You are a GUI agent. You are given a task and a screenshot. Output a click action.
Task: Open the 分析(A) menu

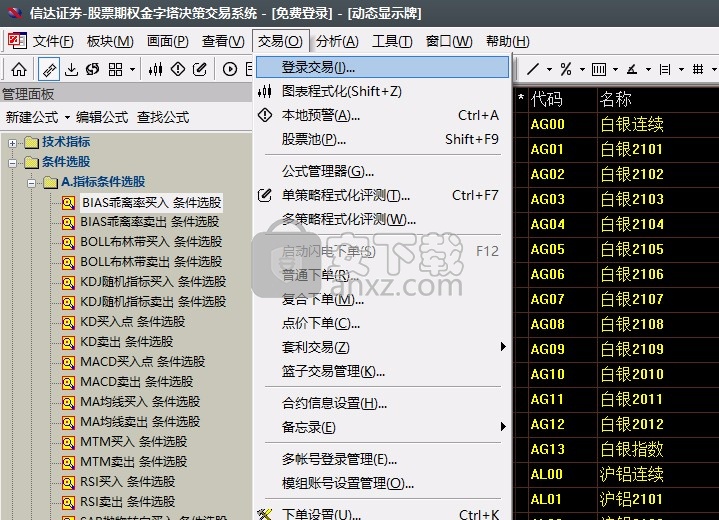(x=337, y=41)
